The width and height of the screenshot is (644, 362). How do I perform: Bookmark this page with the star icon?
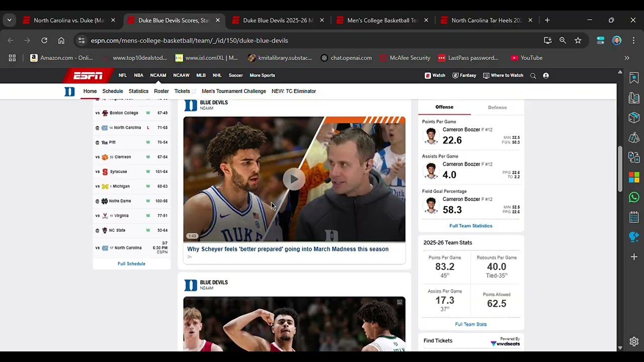point(578,40)
